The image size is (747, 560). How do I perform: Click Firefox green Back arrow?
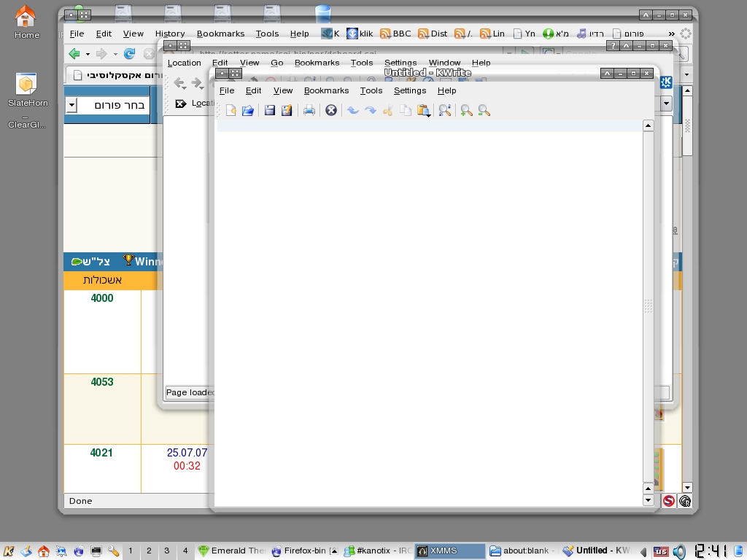click(74, 54)
